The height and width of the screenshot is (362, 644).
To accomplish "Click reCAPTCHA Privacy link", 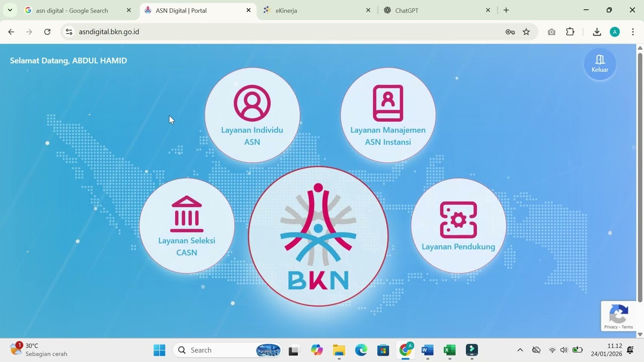I will [611, 327].
